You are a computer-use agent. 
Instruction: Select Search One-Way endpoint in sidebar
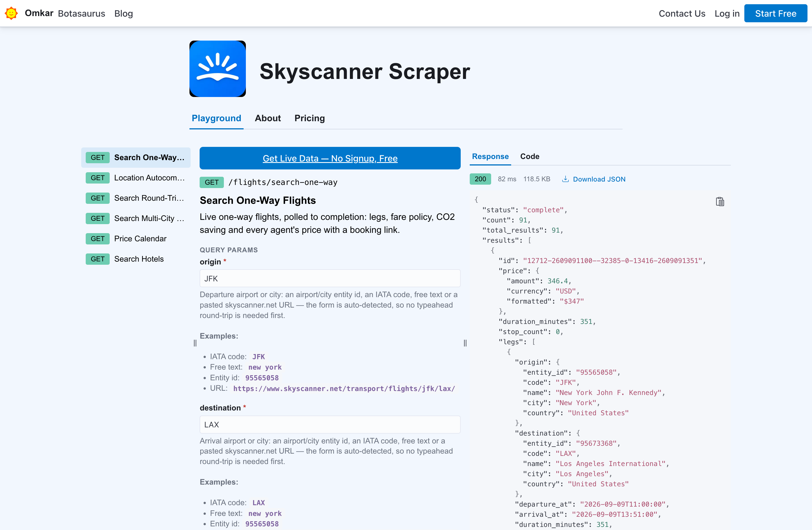click(136, 157)
